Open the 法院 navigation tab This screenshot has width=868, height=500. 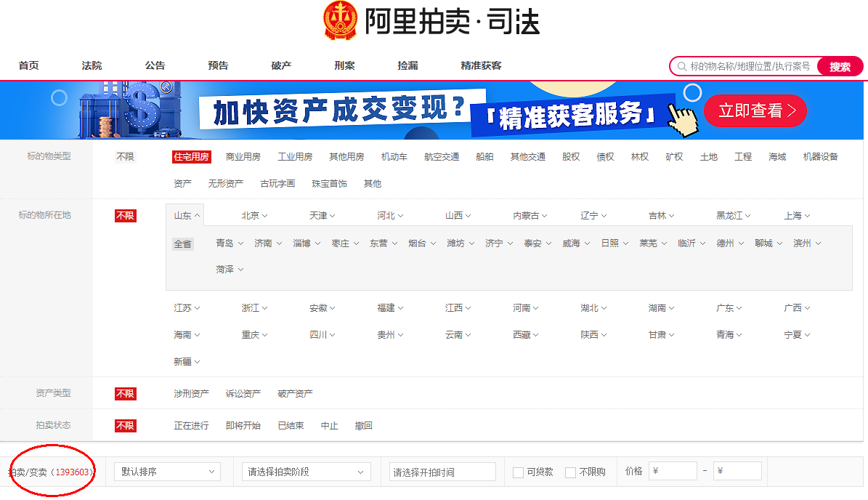(92, 65)
